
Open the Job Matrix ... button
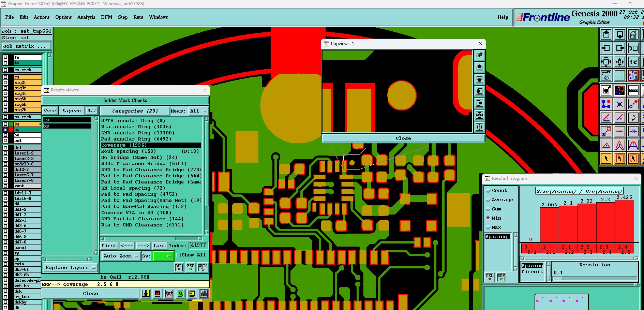pyautogui.click(x=27, y=46)
